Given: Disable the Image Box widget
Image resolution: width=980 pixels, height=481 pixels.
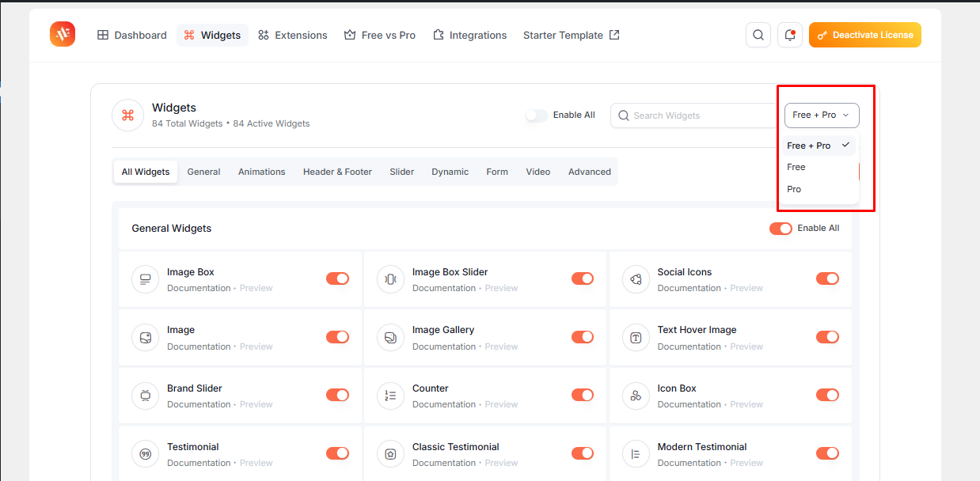Looking at the screenshot, I should 337,278.
